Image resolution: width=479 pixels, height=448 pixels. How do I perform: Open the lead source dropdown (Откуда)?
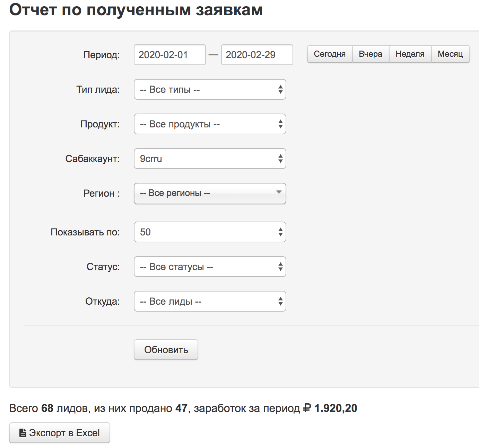pos(210,302)
